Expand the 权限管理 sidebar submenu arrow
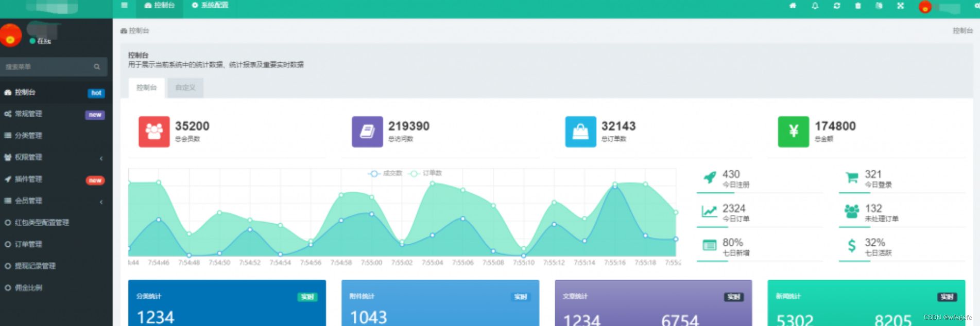980x326 pixels. click(x=101, y=158)
